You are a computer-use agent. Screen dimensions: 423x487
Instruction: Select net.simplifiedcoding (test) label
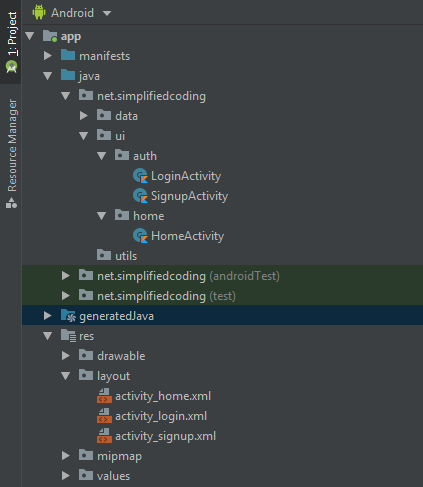(166, 296)
